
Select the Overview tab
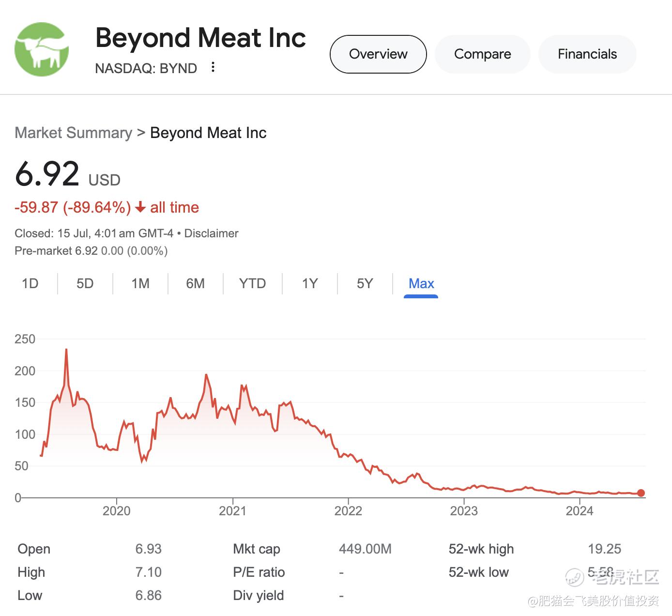click(x=378, y=54)
